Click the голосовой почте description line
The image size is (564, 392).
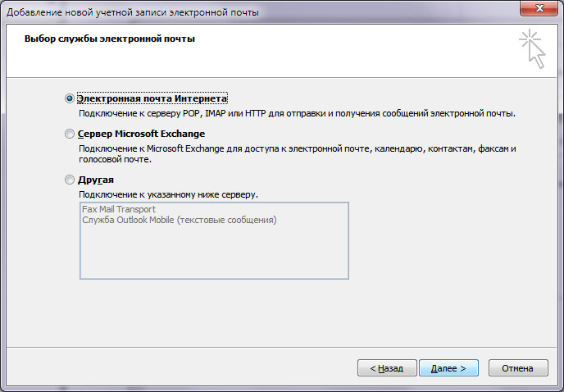click(x=115, y=159)
